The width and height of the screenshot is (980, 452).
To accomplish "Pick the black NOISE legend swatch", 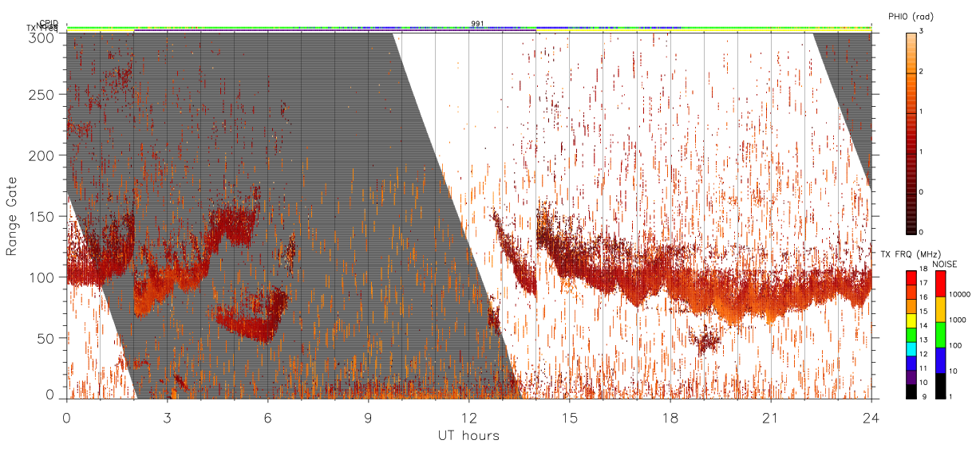I will coord(940,386).
